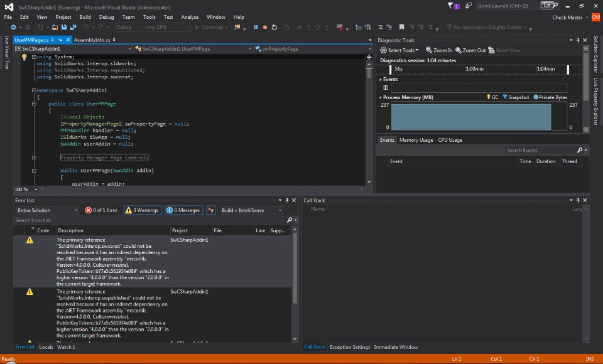Click Zoom In in Diagnostic Tools

click(x=439, y=50)
